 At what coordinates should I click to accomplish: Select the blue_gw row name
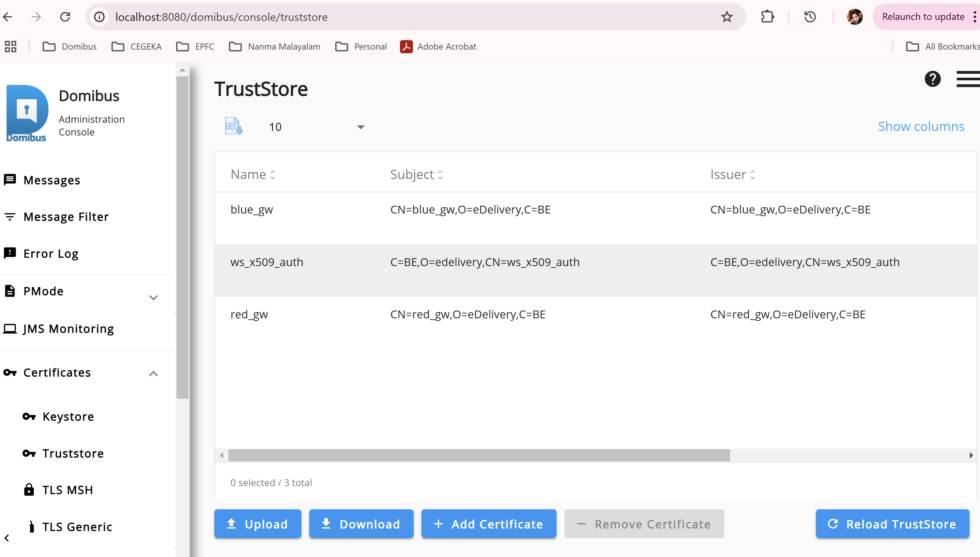coord(252,209)
